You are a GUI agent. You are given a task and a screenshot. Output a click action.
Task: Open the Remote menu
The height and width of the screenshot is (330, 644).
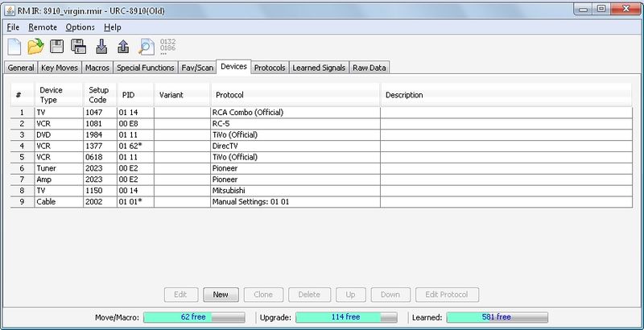pyautogui.click(x=43, y=27)
